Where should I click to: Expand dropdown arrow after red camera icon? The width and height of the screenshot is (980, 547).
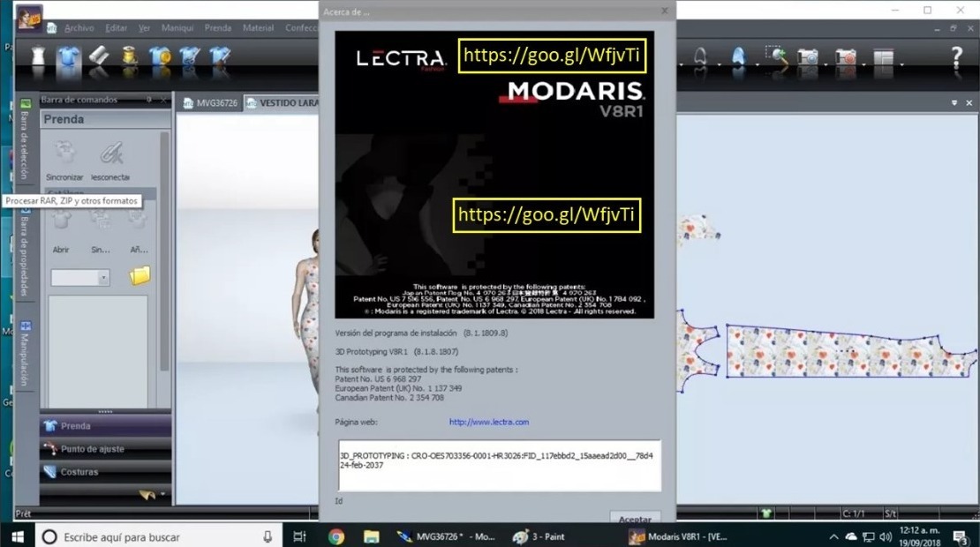pyautogui.click(x=863, y=64)
